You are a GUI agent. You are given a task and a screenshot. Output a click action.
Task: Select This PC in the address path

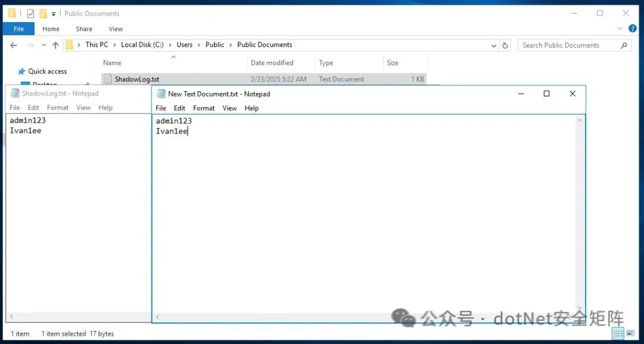tap(97, 45)
